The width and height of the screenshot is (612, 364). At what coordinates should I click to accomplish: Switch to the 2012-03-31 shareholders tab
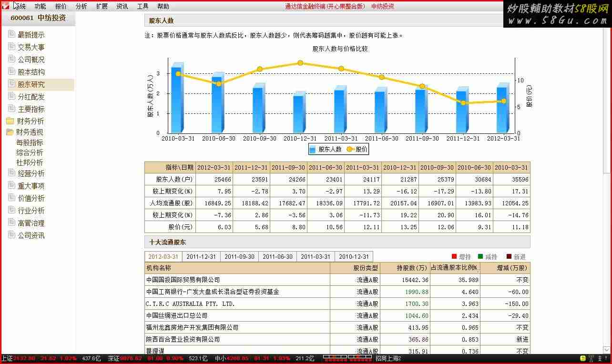[163, 256]
